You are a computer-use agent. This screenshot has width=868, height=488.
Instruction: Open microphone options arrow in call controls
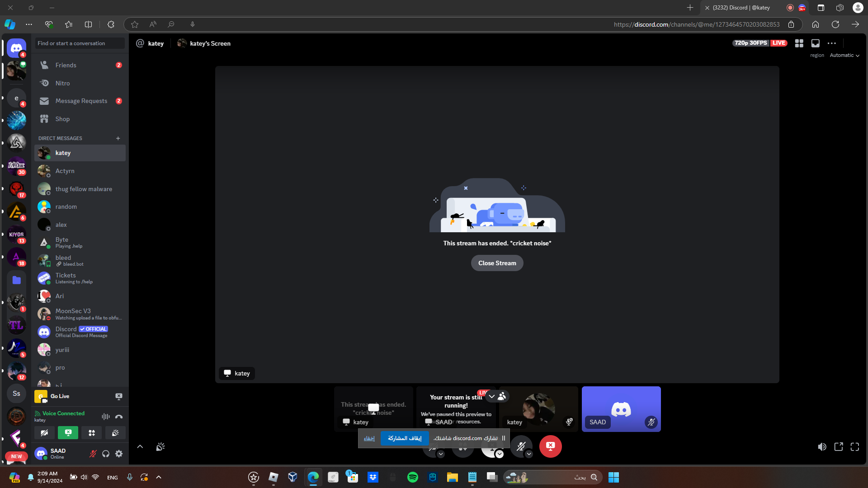(x=529, y=454)
